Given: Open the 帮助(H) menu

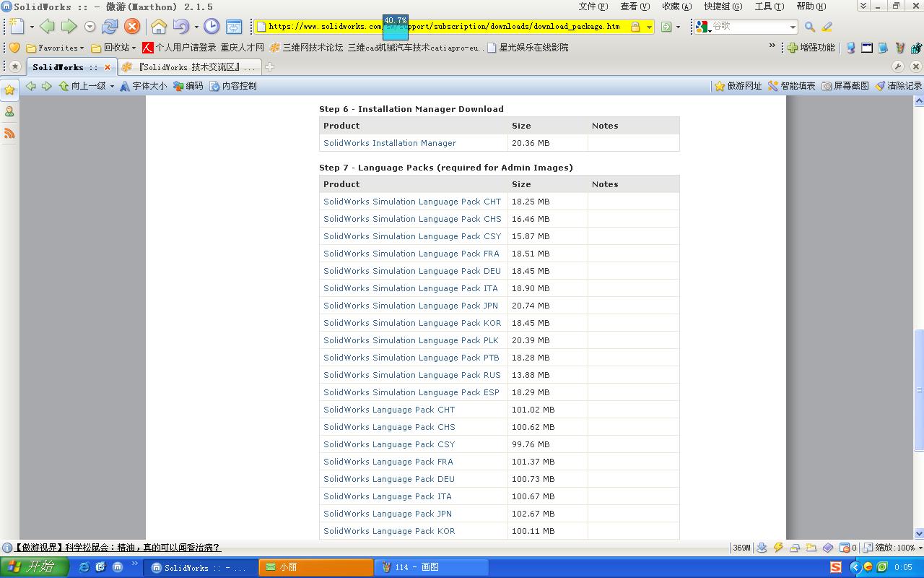Looking at the screenshot, I should click(x=811, y=7).
